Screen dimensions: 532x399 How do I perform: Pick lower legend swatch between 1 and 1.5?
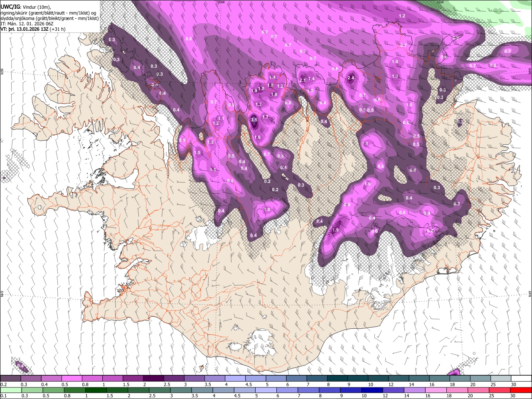click(x=96, y=390)
